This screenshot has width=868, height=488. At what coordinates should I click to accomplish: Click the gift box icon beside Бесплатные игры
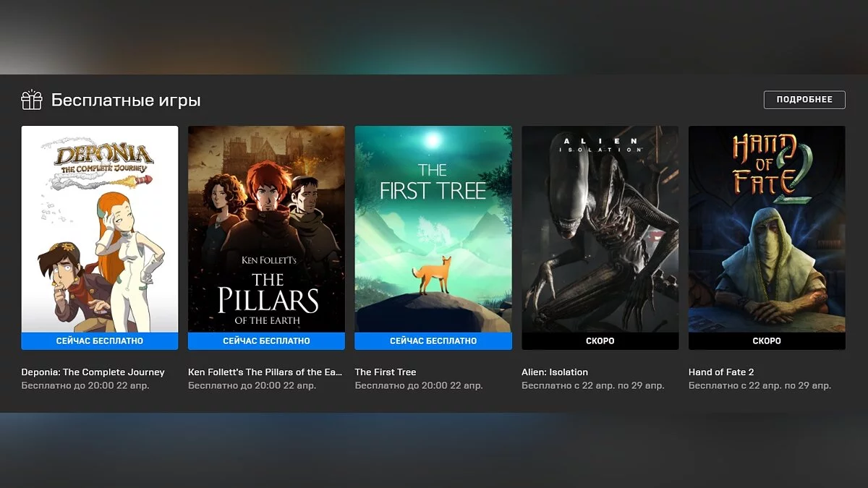pos(32,100)
